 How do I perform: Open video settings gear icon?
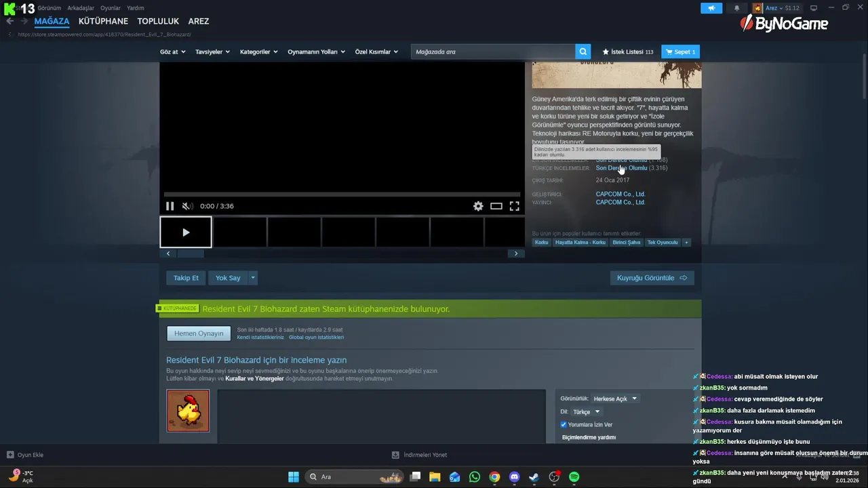pos(478,206)
